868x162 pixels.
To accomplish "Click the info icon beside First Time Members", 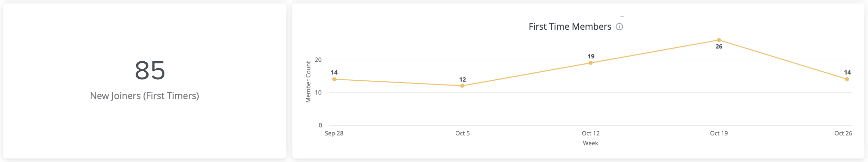I will click(x=619, y=26).
